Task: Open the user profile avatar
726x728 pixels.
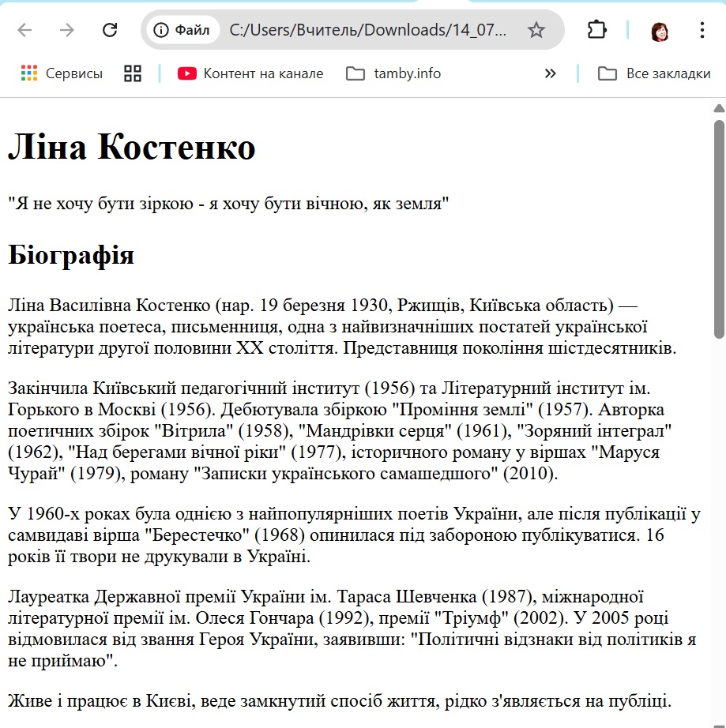Action: click(x=660, y=31)
